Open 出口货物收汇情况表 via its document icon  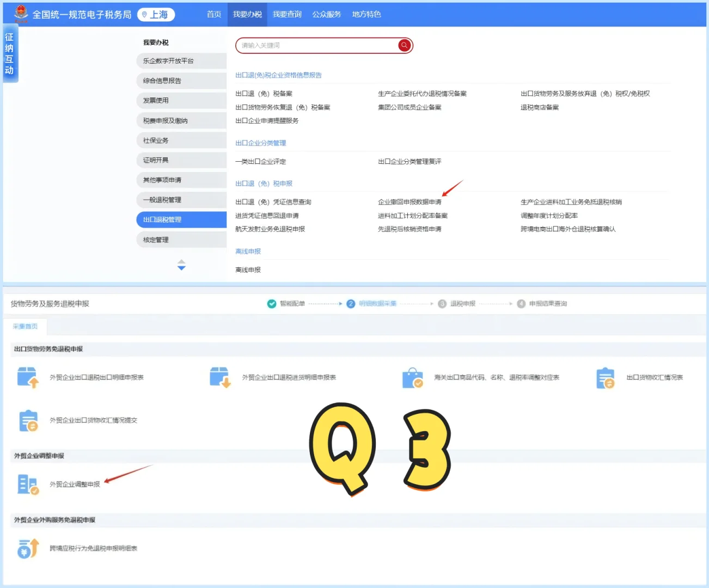(x=604, y=377)
